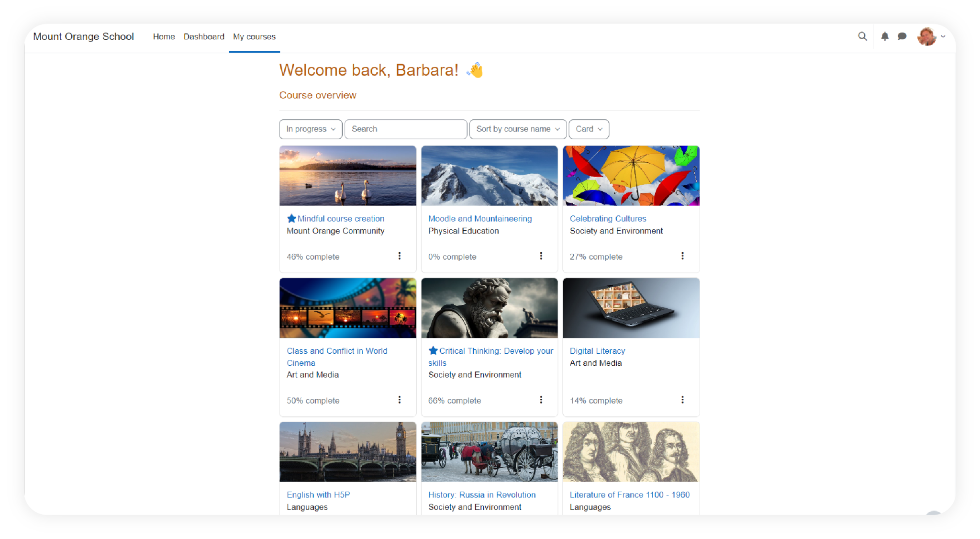Click the three-dot menu on Moodle and Mountaineering

(541, 256)
